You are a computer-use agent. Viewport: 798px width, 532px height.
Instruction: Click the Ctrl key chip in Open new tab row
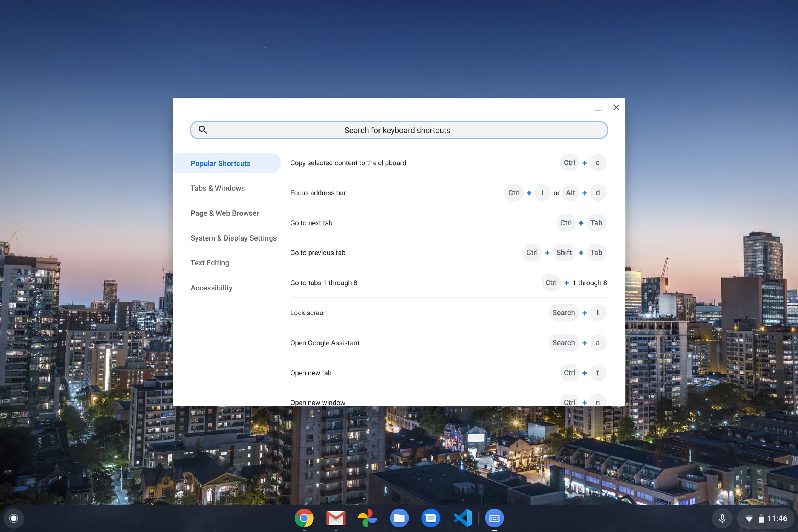tap(569, 373)
